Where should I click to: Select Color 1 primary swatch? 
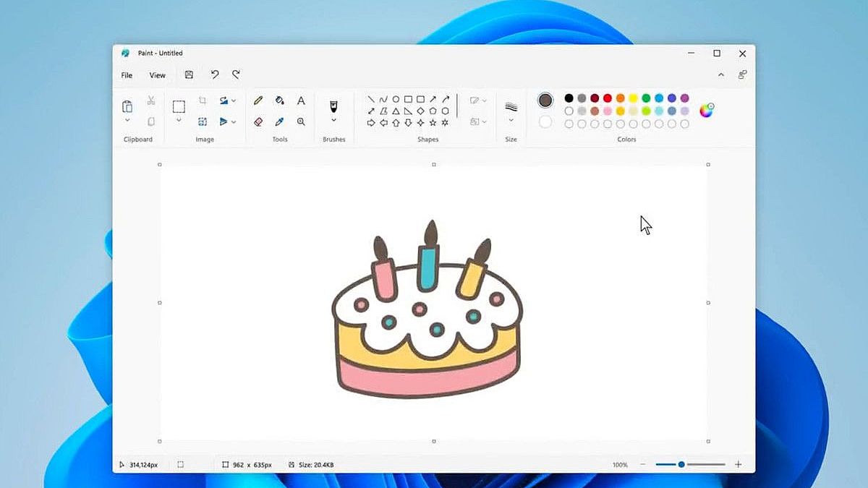(x=545, y=100)
